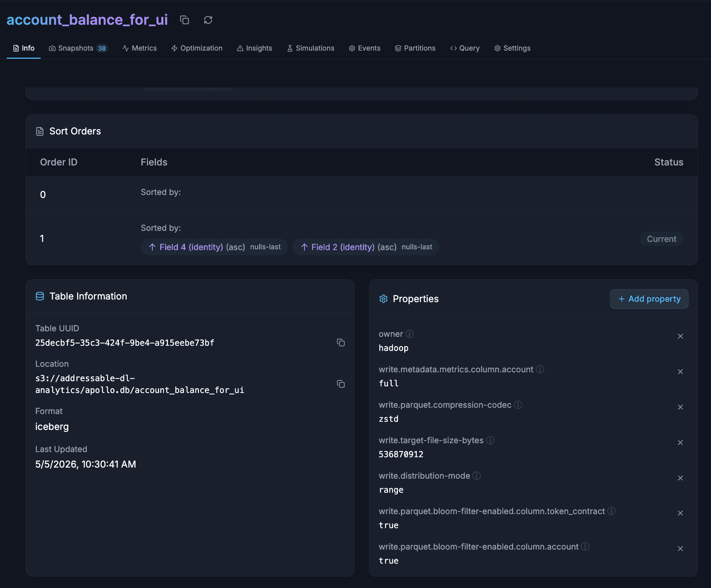
Task: Click the Order ID column header
Action: click(x=59, y=162)
